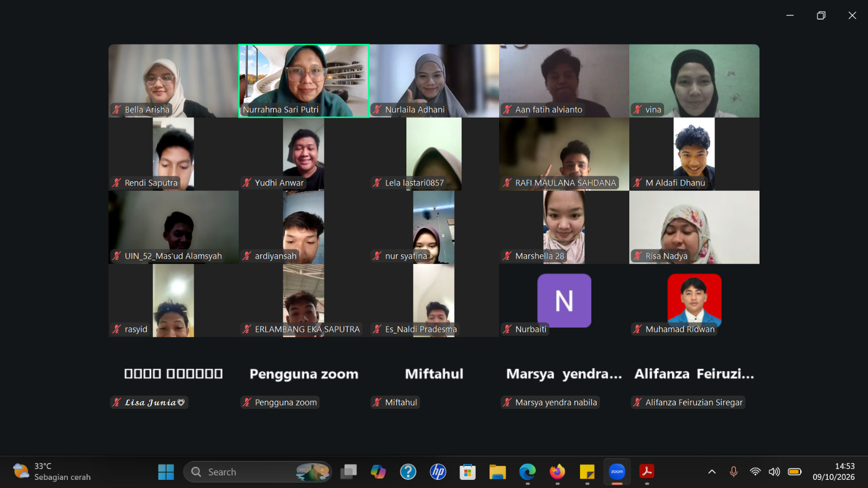868x488 pixels.
Task: Switch to Firefox browser
Action: click(x=557, y=472)
